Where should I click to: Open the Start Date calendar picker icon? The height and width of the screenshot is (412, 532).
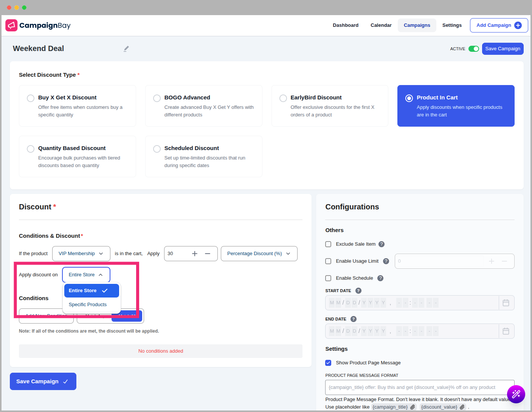(x=506, y=303)
